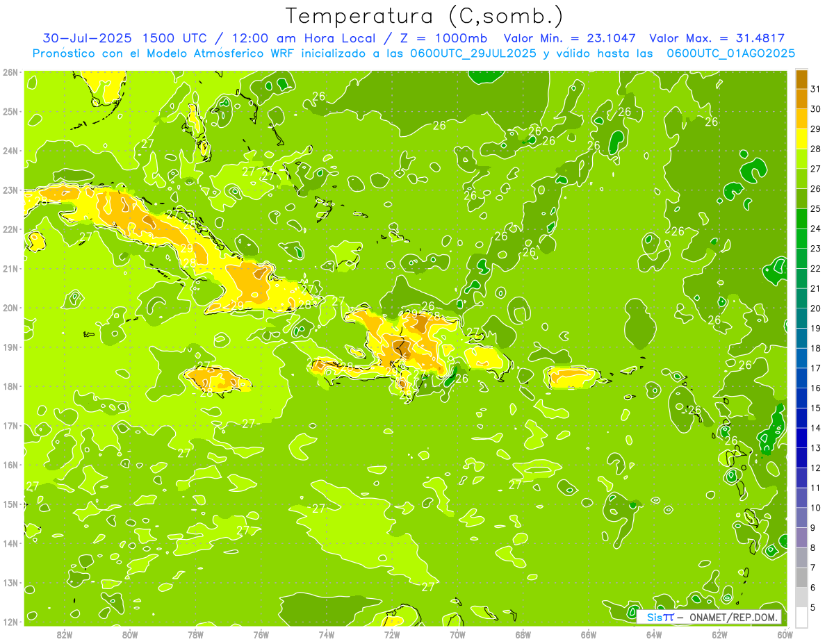Viewport: 834px width, 644px height.
Task: Click the "12N" latitude axis label
Action: (x=10, y=622)
